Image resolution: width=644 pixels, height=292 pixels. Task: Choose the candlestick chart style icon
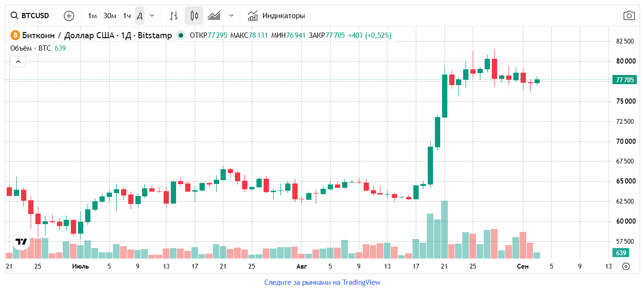point(194,16)
